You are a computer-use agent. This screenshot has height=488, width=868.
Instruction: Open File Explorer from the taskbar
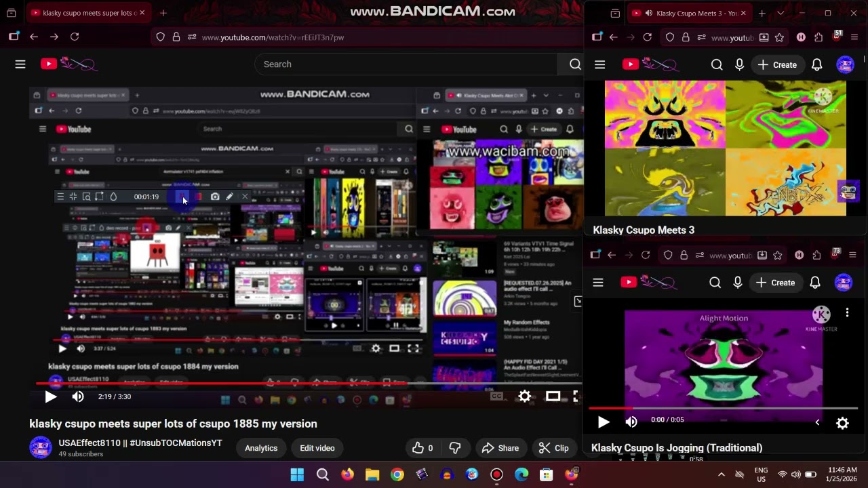coord(372,474)
